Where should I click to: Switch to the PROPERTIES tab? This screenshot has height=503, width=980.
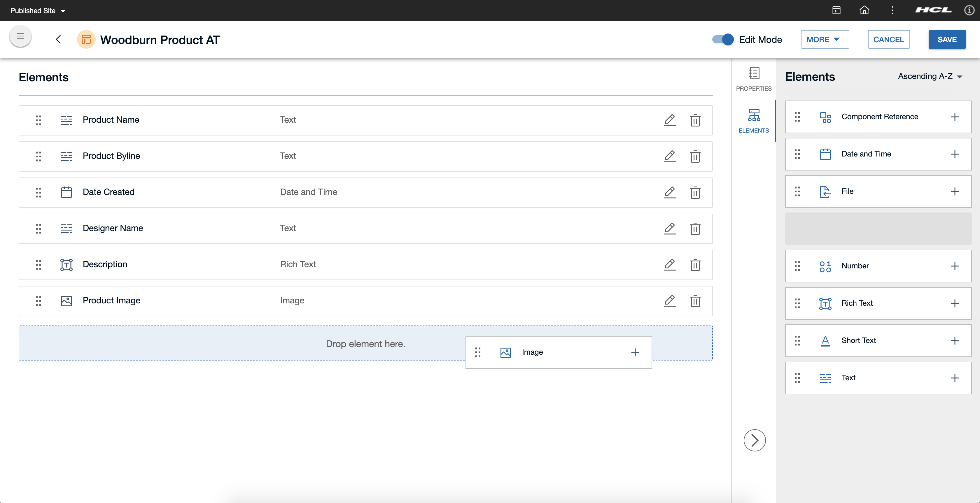pos(754,80)
